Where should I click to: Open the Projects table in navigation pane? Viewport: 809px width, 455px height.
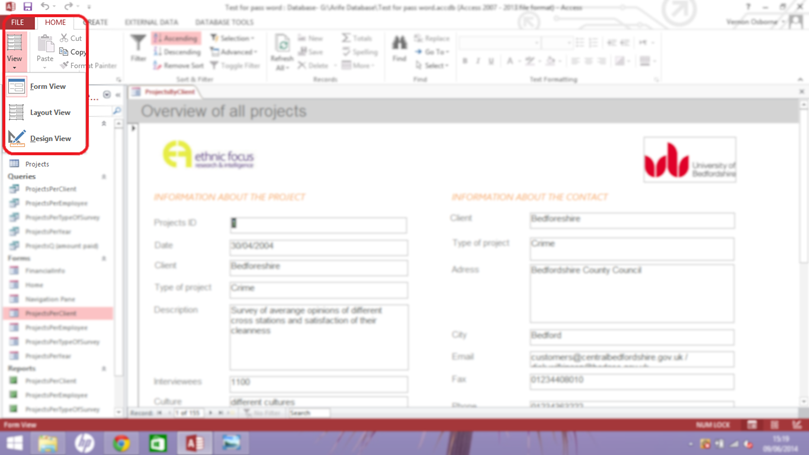[x=37, y=164]
